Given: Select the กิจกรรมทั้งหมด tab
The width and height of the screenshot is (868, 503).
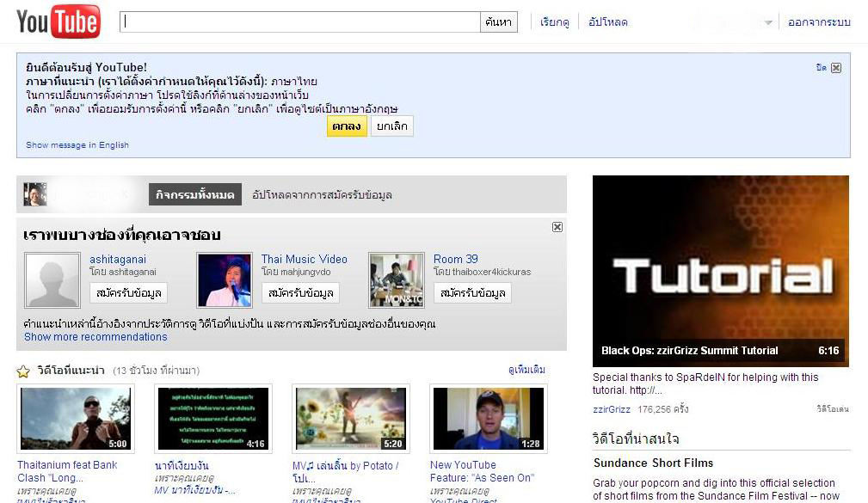Looking at the screenshot, I should pos(195,194).
